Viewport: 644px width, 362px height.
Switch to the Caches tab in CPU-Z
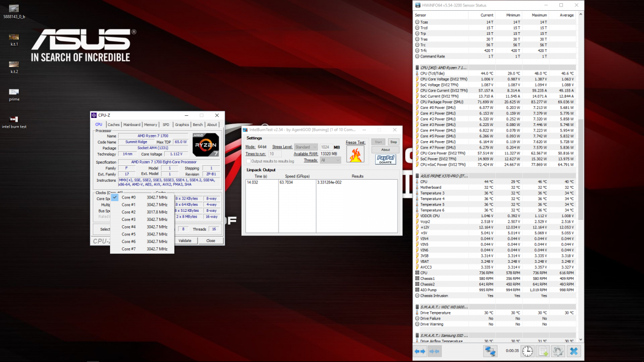click(113, 124)
